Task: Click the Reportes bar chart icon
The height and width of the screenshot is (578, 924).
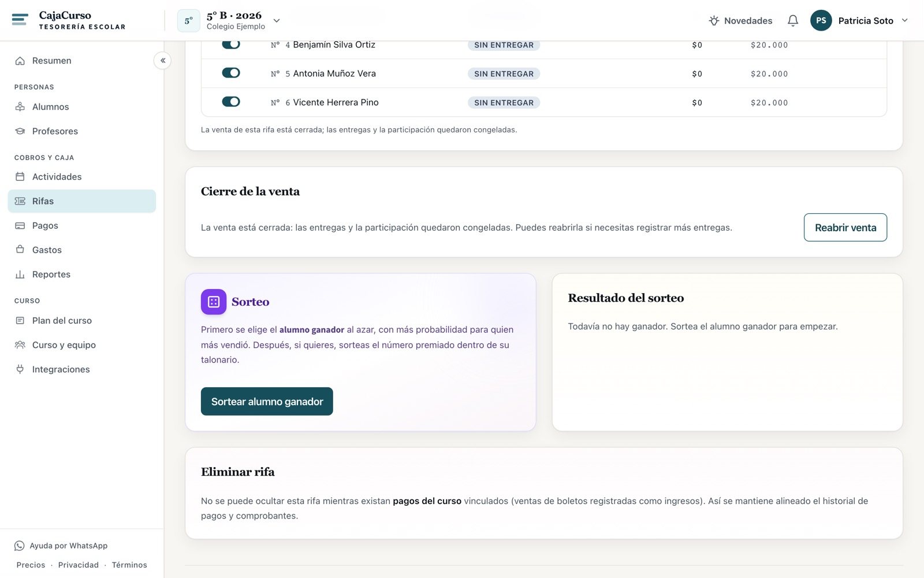Action: click(x=20, y=275)
